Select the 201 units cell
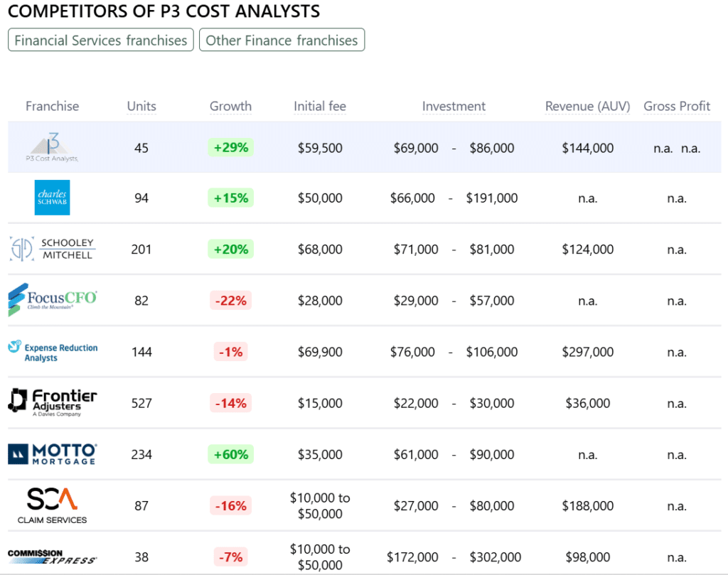Screen dimensions: 728x575 click(141, 249)
